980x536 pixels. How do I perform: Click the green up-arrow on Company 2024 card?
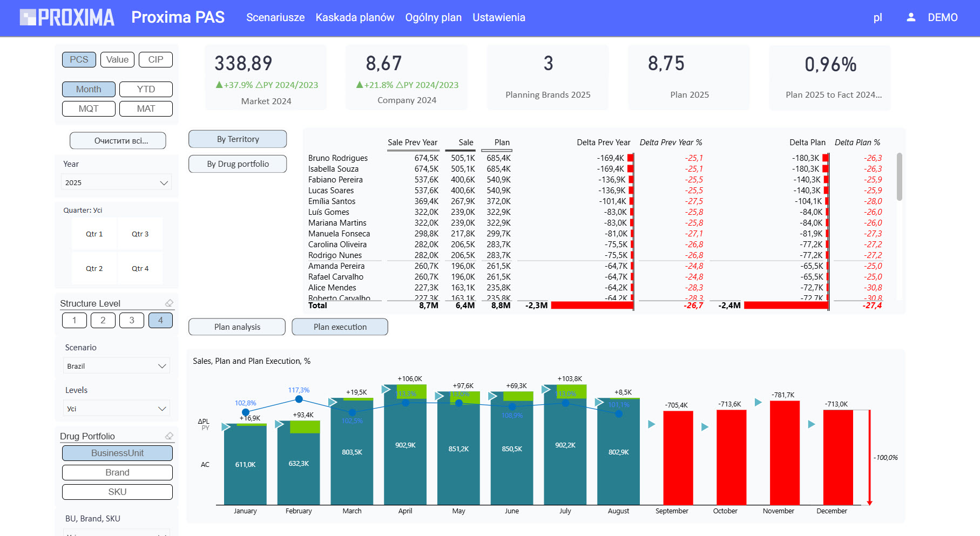coord(360,85)
